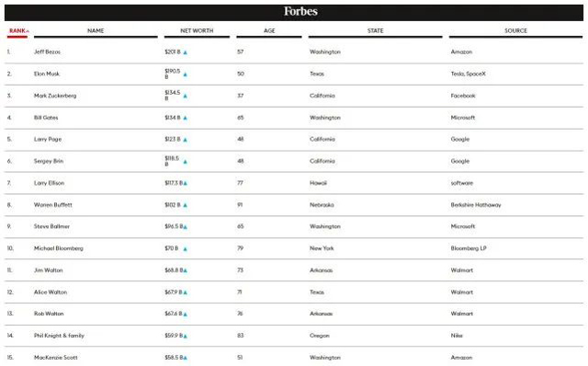Image resolution: width=588 pixels, height=366 pixels.
Task: Sort by the NAME column header
Action: tap(96, 30)
